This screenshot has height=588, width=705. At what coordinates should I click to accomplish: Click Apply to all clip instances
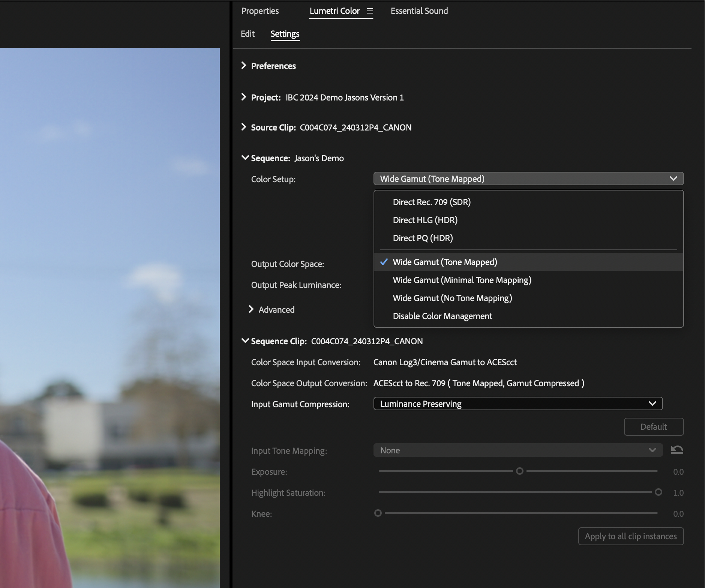[x=631, y=536]
